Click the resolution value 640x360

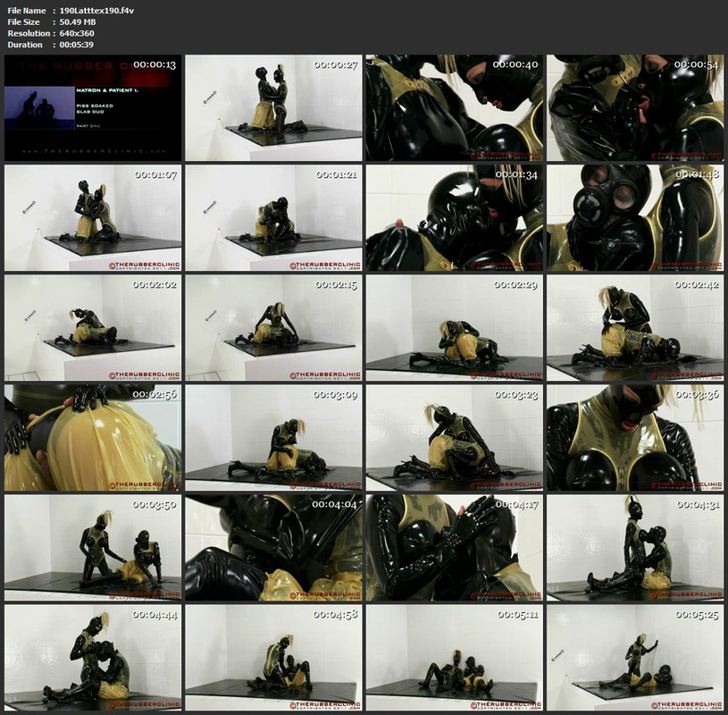(77, 33)
